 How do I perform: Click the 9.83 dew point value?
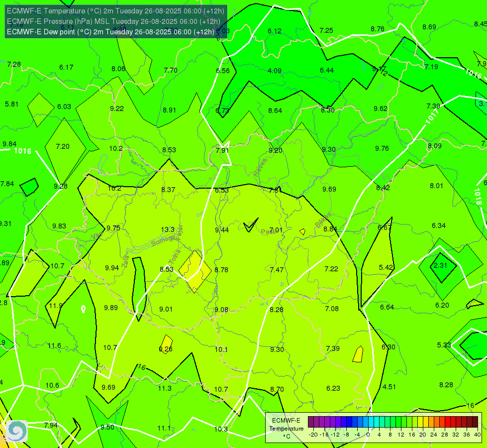[x=59, y=226]
